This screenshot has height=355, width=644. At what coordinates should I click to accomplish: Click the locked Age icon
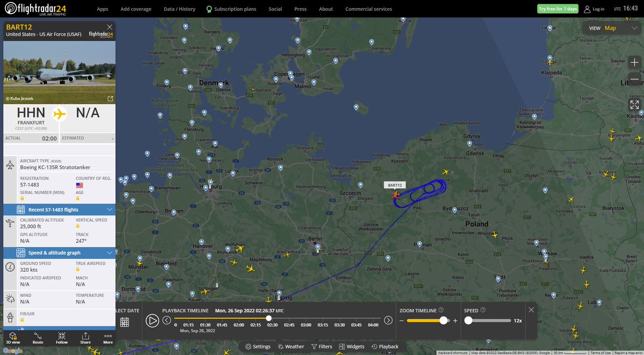[78, 198]
